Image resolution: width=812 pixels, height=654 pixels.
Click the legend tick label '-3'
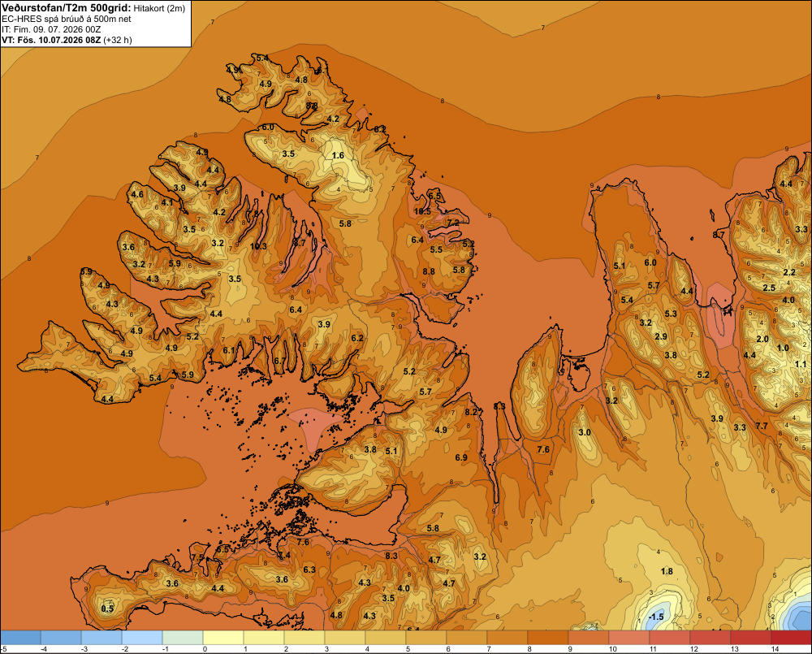(85, 649)
